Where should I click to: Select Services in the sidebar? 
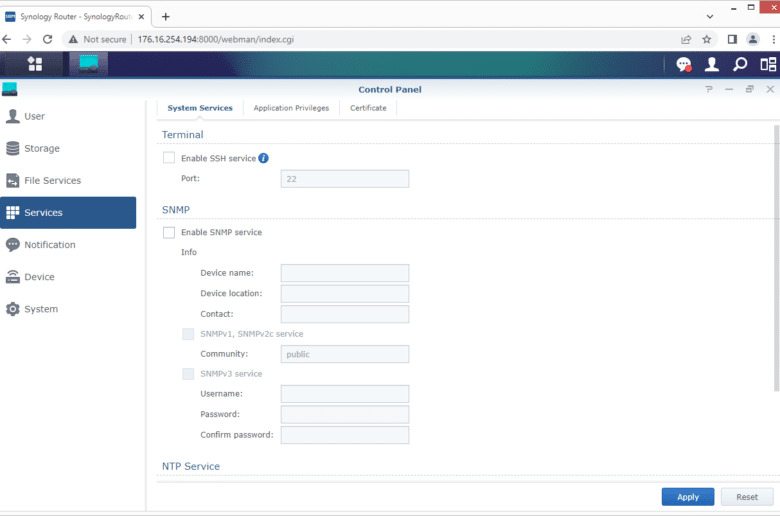pos(68,212)
